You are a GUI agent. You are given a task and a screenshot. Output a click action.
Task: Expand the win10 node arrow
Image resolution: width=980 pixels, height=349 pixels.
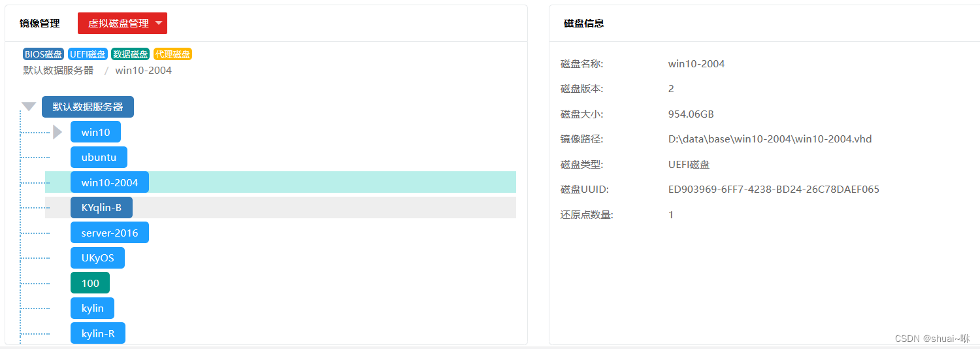coord(57,132)
